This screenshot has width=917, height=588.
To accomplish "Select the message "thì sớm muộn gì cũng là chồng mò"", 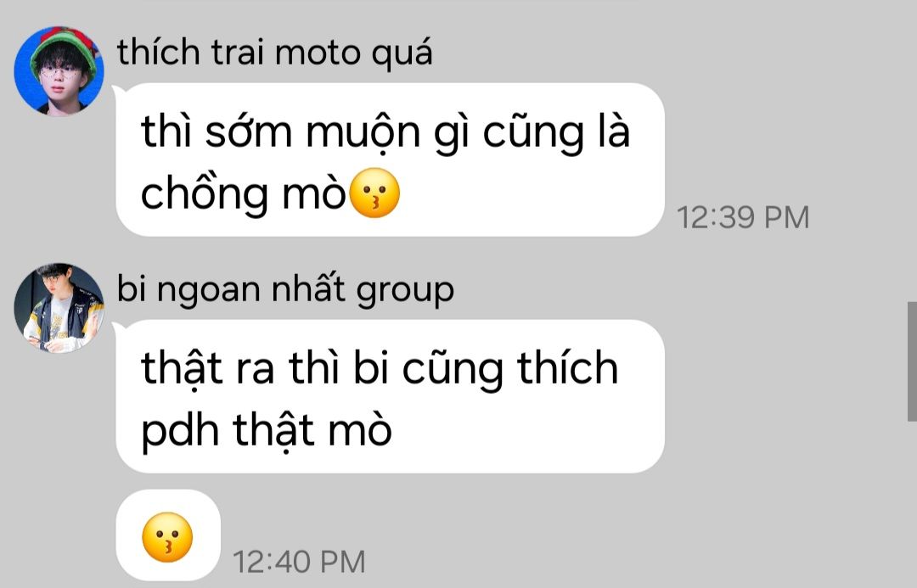I will tap(390, 160).
